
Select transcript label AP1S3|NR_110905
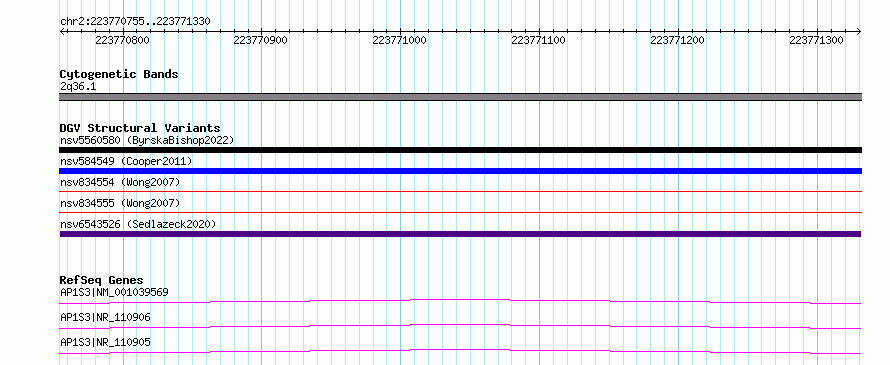pos(105,342)
